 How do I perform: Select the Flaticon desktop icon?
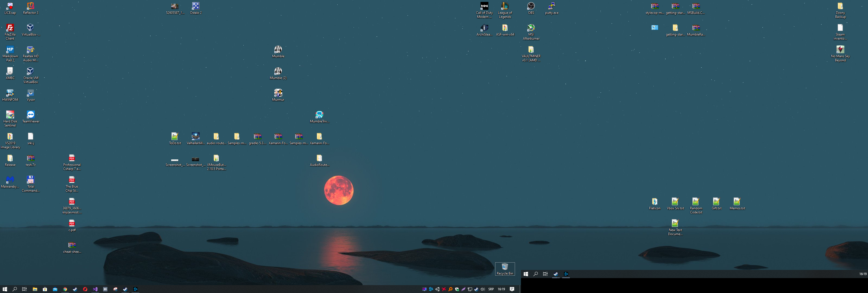pyautogui.click(x=655, y=204)
